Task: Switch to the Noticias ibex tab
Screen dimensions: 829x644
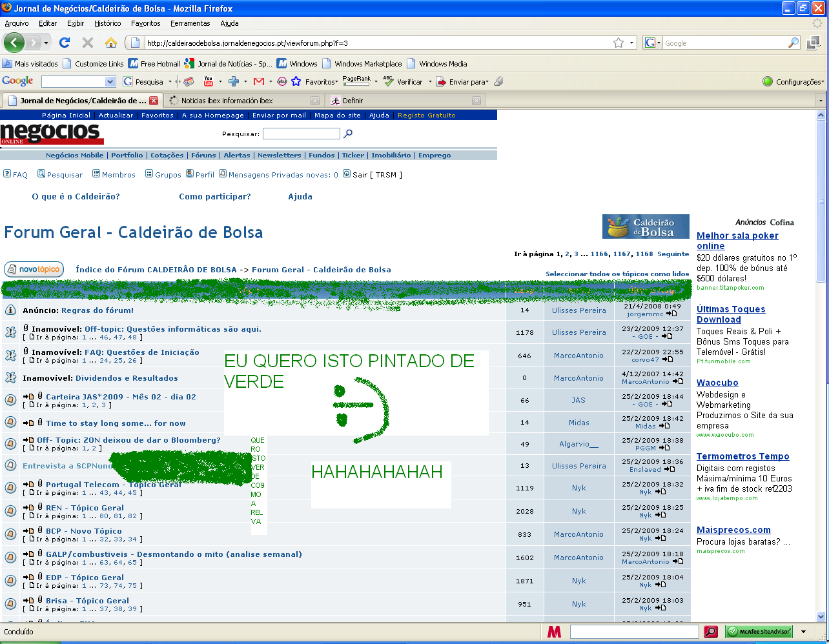Action: point(243,101)
